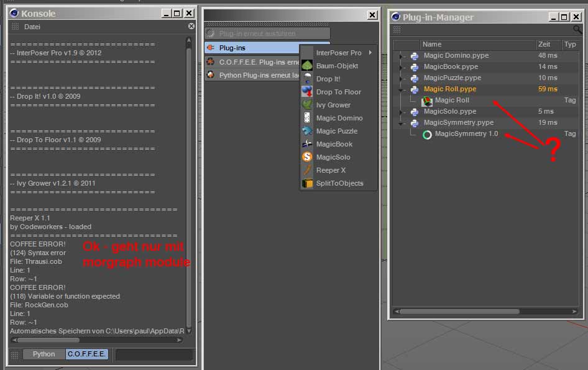Viewport: 588px width, 370px height.
Task: Click the Baum-Objekt tree icon
Action: (x=307, y=66)
